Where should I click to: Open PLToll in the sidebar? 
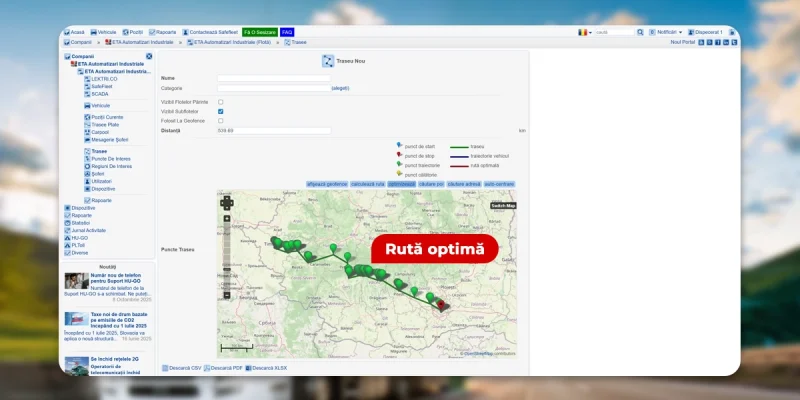point(74,245)
